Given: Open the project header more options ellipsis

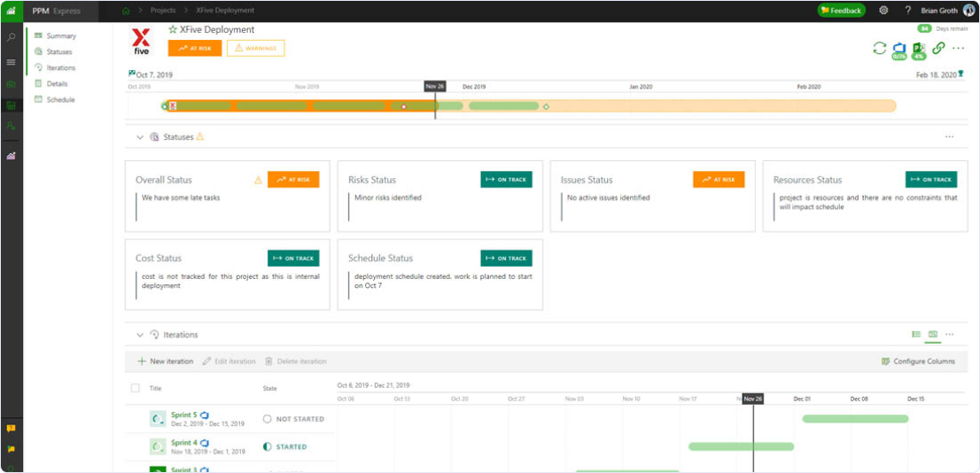Looking at the screenshot, I should pos(958,48).
